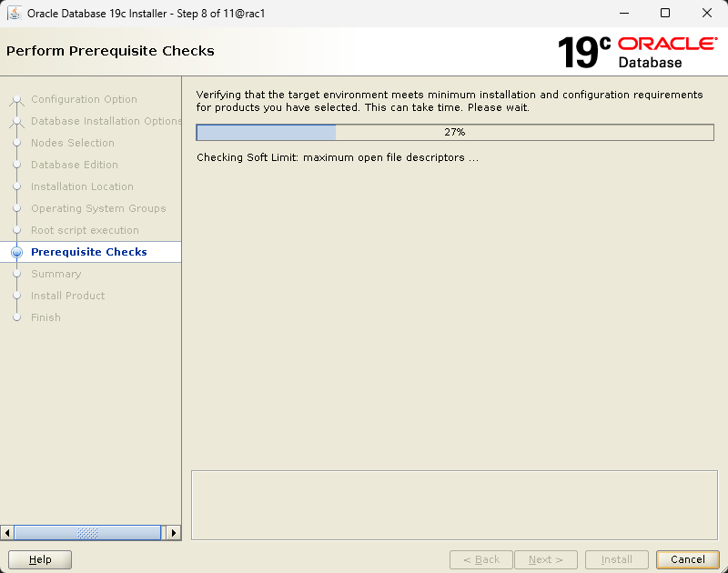This screenshot has height=573, width=728.
Task: Select the Root script execution step
Action: pyautogui.click(x=85, y=230)
